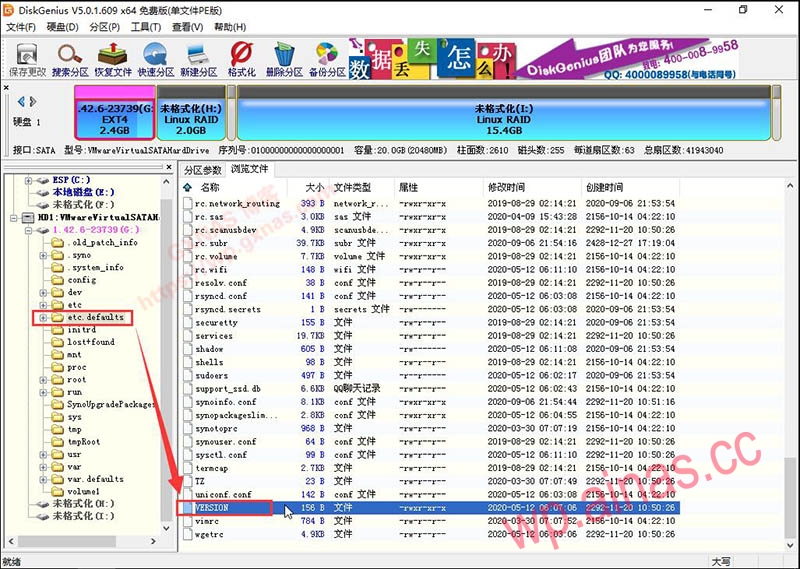Image resolution: width=800 pixels, height=569 pixels.
Task: Expand the .syno folder node
Action: pyautogui.click(x=43, y=255)
